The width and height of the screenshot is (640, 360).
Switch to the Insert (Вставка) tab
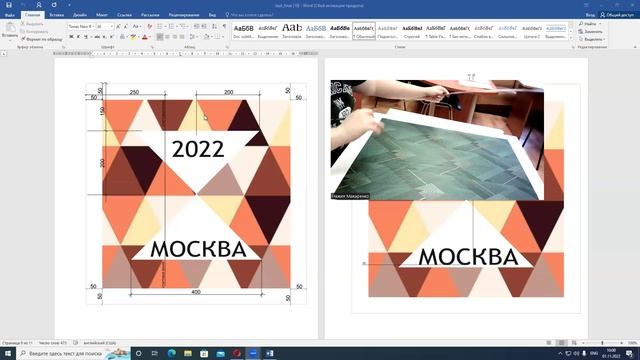click(56, 15)
